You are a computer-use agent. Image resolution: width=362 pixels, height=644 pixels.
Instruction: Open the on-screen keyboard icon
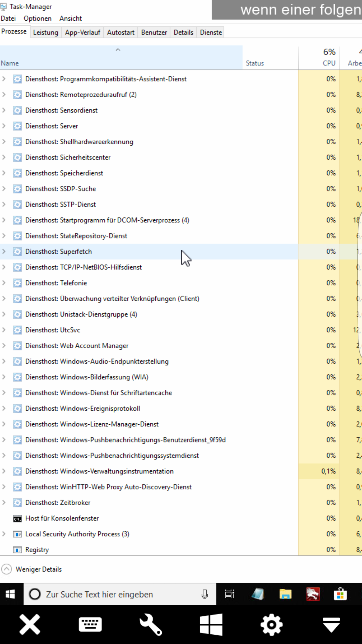(x=90, y=624)
